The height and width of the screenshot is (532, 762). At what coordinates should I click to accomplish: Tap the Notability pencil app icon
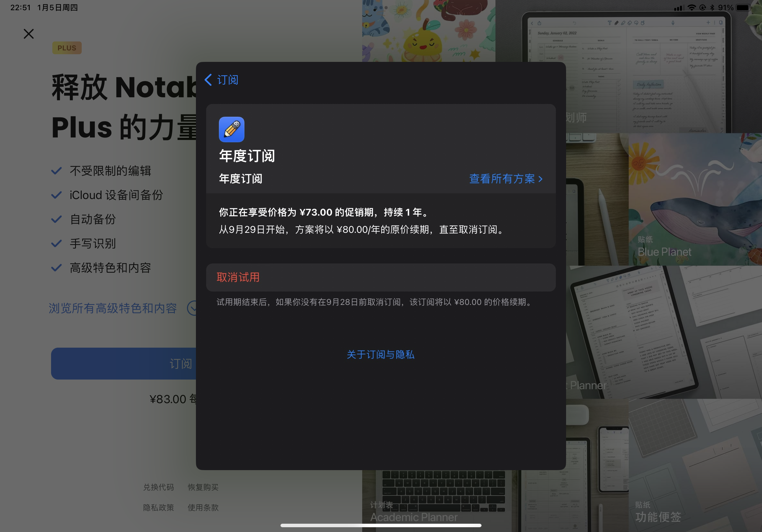(x=231, y=129)
